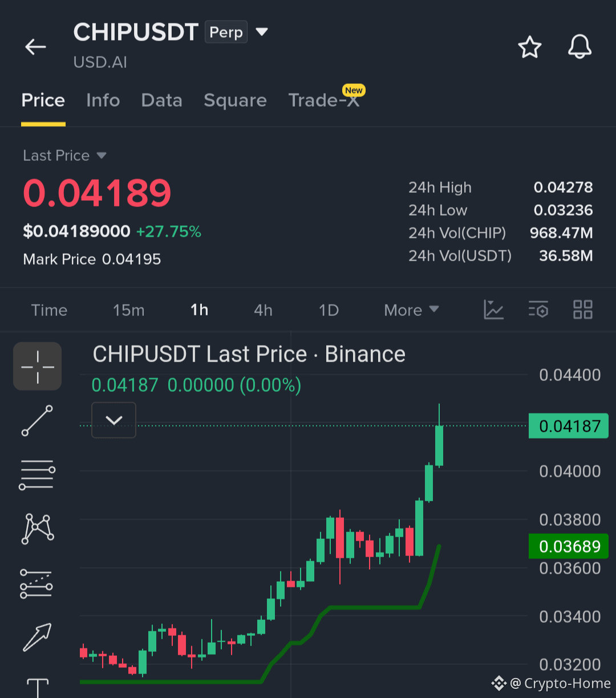Screen dimensions: 616x698
Task: Click the 24h Vol(USDT) value 36.58M
Action: (x=566, y=256)
